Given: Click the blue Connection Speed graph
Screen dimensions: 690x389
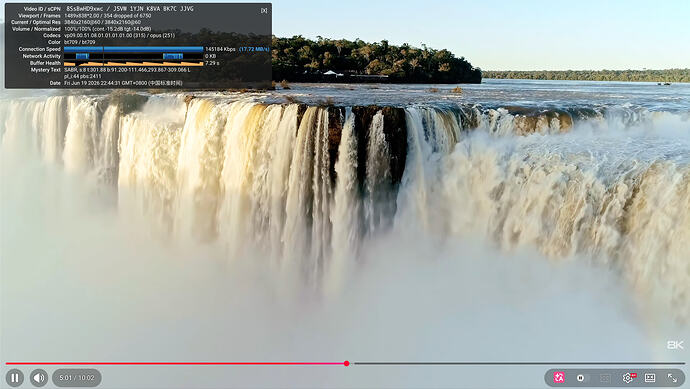Looking at the screenshot, I should tap(134, 49).
